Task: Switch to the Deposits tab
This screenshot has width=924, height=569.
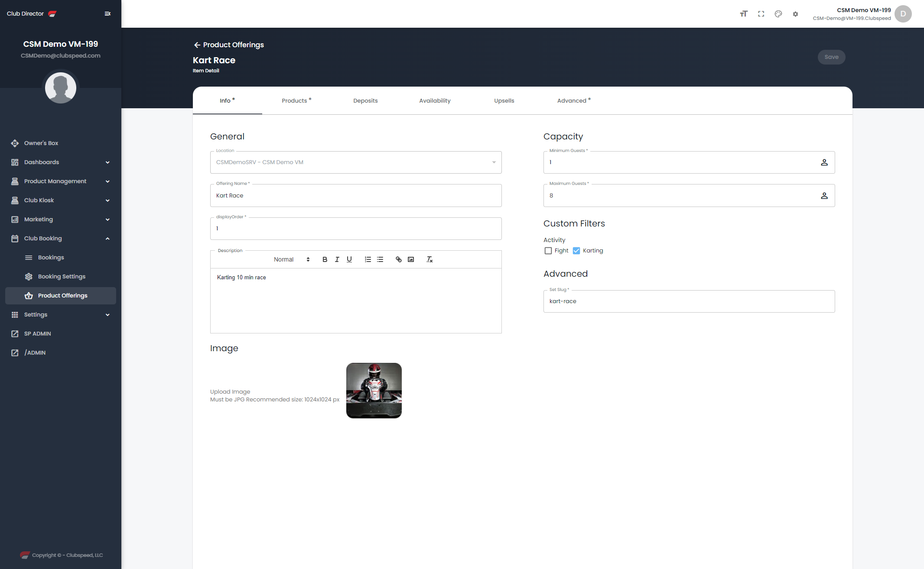Action: pos(365,100)
